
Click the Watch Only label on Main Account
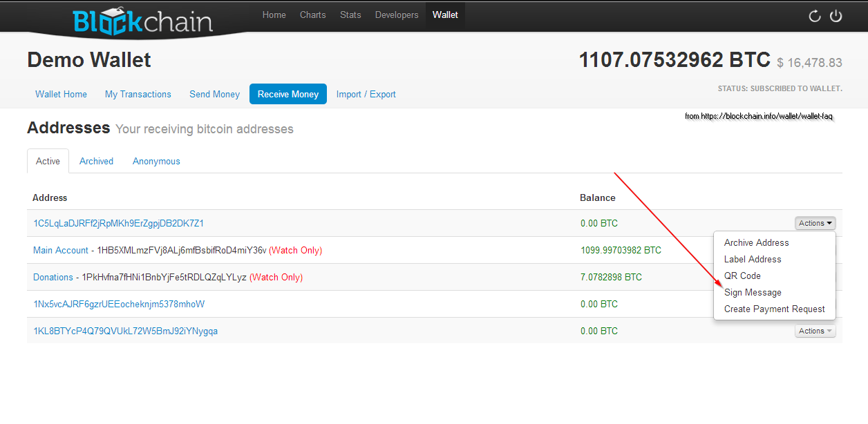296,251
